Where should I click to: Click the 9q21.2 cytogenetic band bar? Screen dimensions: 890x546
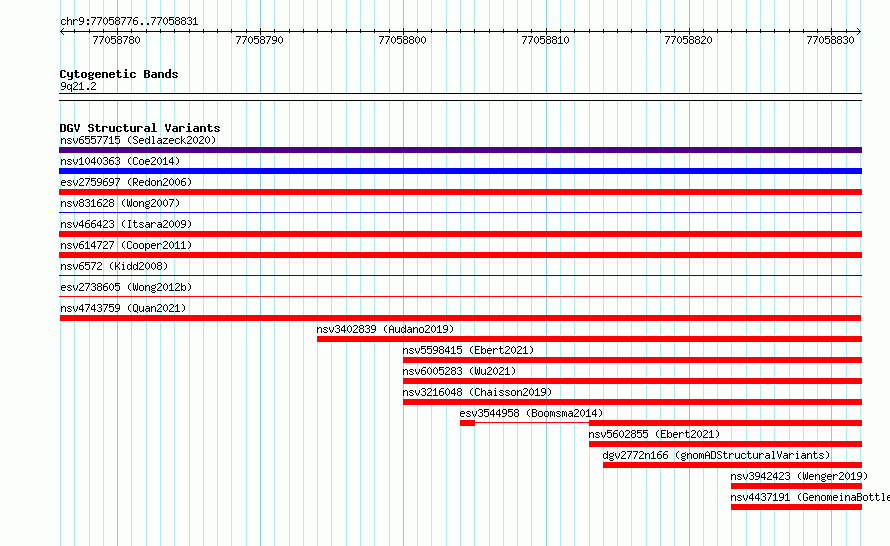(460, 97)
